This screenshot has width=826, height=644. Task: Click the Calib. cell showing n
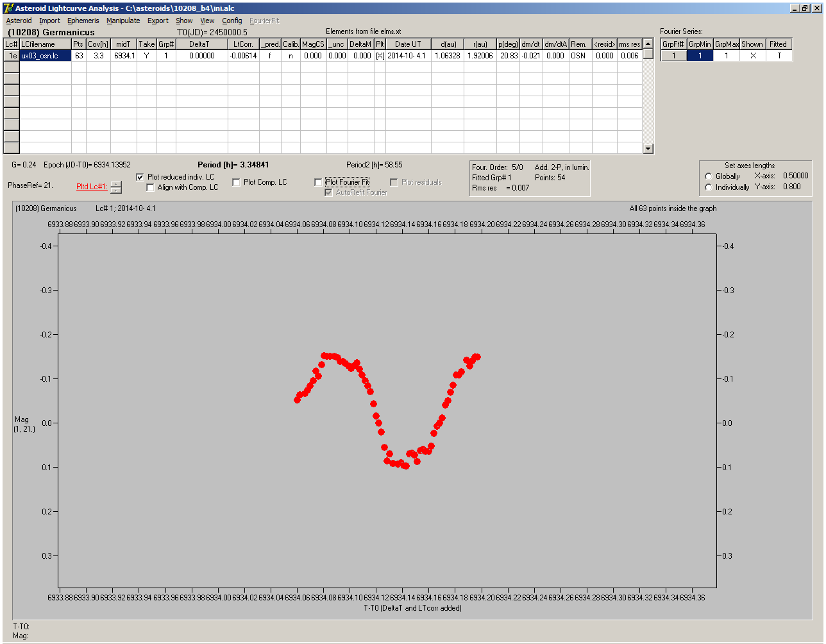[x=291, y=56]
